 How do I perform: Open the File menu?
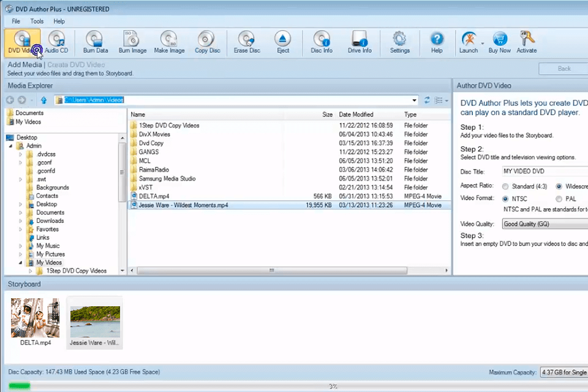[15, 21]
